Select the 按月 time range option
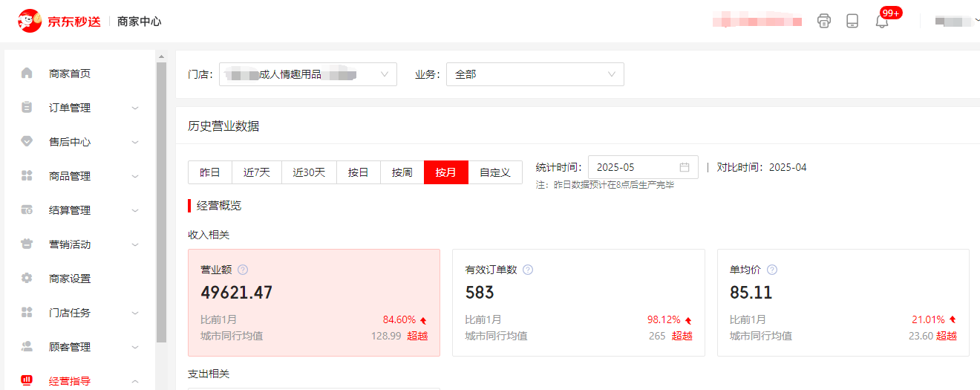 pos(445,172)
